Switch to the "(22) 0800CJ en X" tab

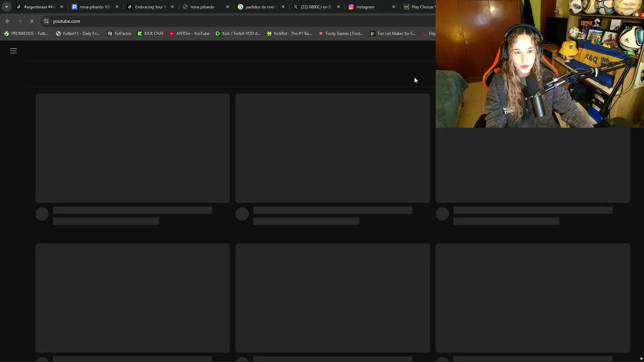pos(316,7)
